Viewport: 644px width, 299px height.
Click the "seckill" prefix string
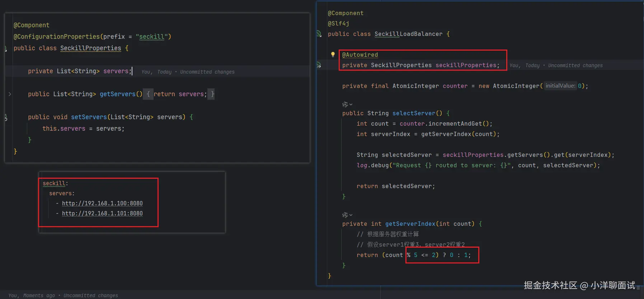pyautogui.click(x=152, y=37)
